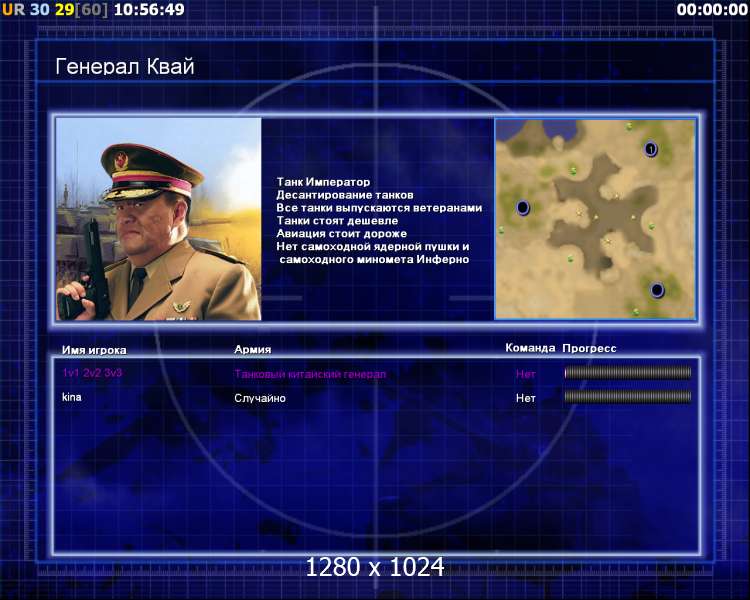Click army 'Танковый китайский генерал'
750x600 pixels.
[x=310, y=374]
